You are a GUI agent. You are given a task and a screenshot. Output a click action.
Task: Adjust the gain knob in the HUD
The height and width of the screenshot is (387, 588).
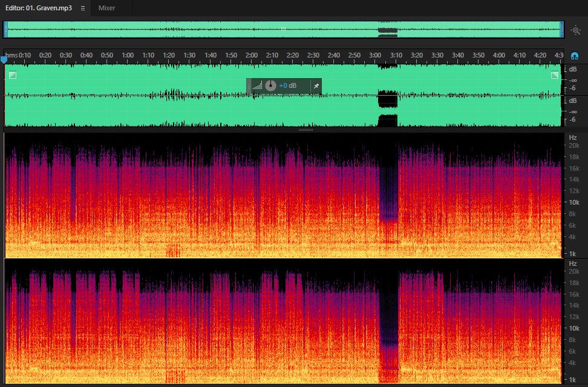(270, 85)
